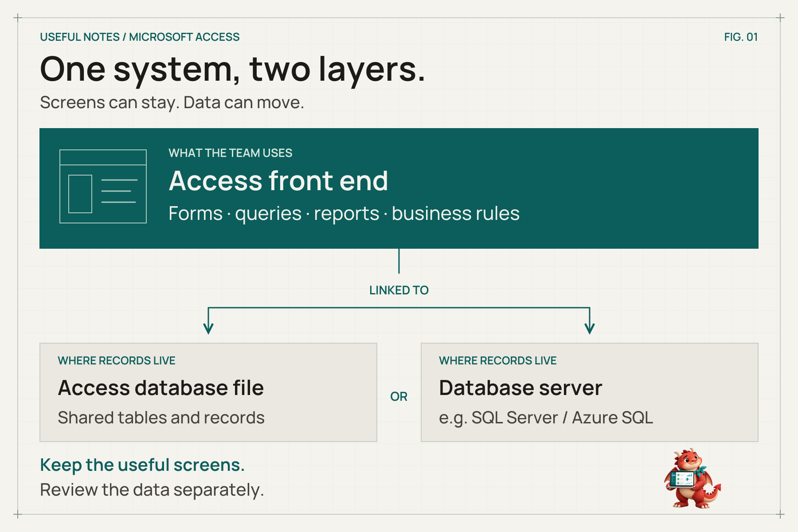Click the 'USEFUL NOTES / MICROSOFT ACCESS' header text

tap(140, 37)
